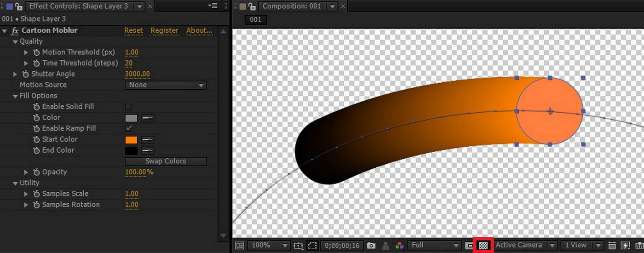Click the always preview this view icon
644x253 pixels.
point(240,246)
